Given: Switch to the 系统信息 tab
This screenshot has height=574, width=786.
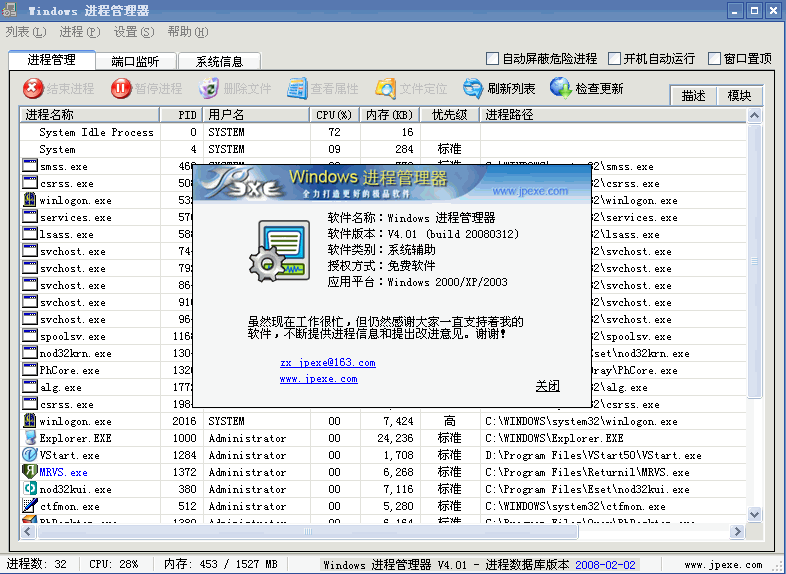Looking at the screenshot, I should [x=219, y=62].
